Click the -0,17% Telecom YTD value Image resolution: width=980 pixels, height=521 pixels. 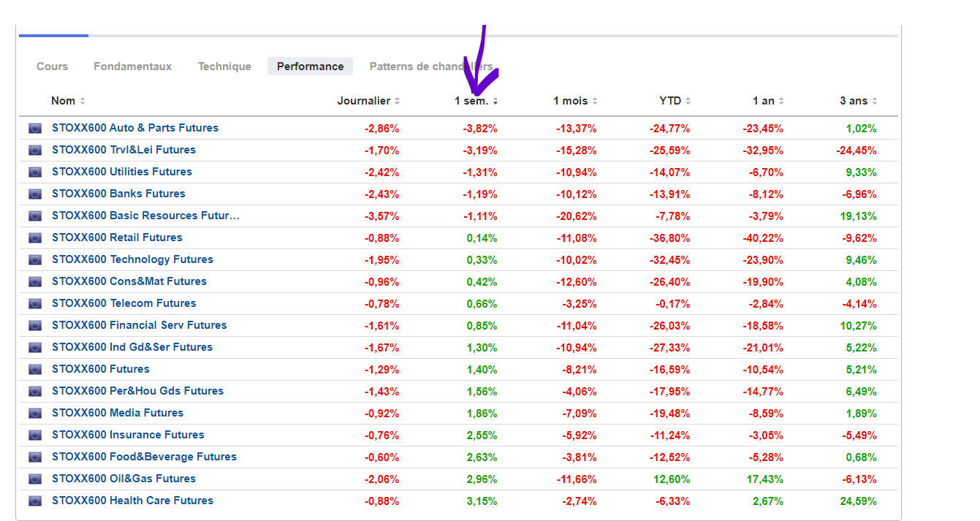(x=672, y=304)
